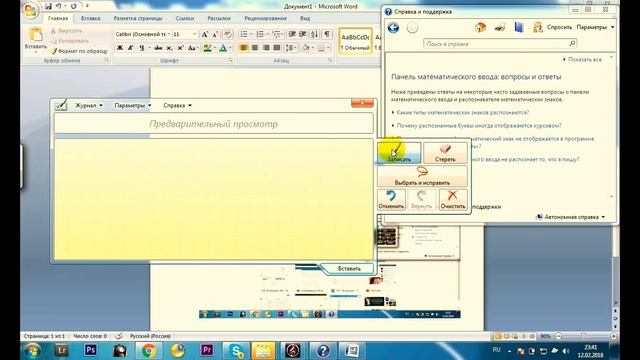The height and width of the screenshot is (360, 640).
Task: Click the Office button in Word
Action: click(31, 10)
